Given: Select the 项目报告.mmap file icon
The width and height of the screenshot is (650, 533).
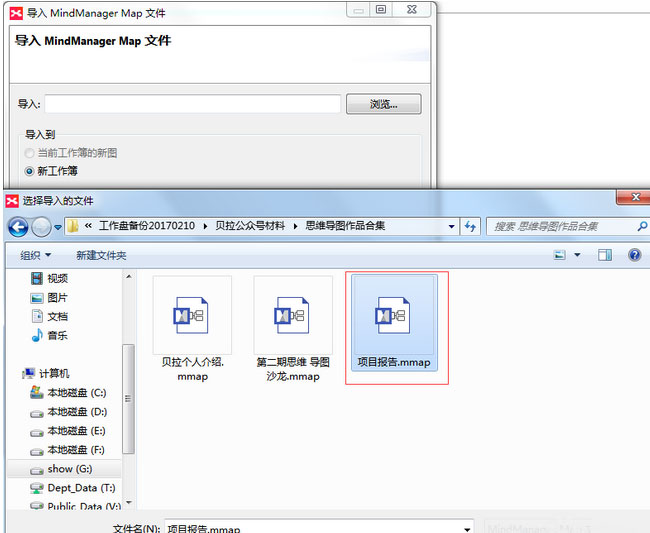Looking at the screenshot, I should [x=394, y=315].
